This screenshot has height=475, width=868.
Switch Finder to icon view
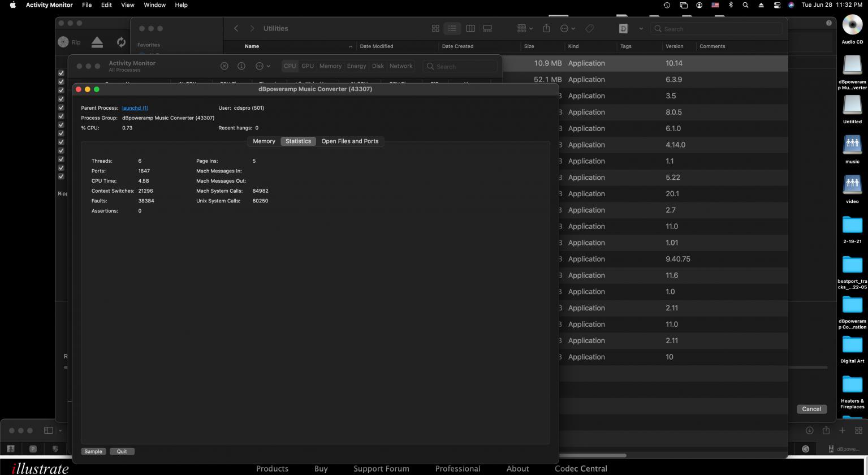tap(435, 28)
